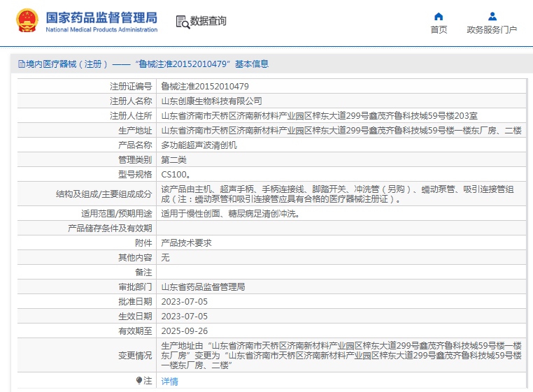Image resolution: width=533 pixels, height=392 pixels.
Task: Click the 结构及组成 description text
Action: (338, 194)
